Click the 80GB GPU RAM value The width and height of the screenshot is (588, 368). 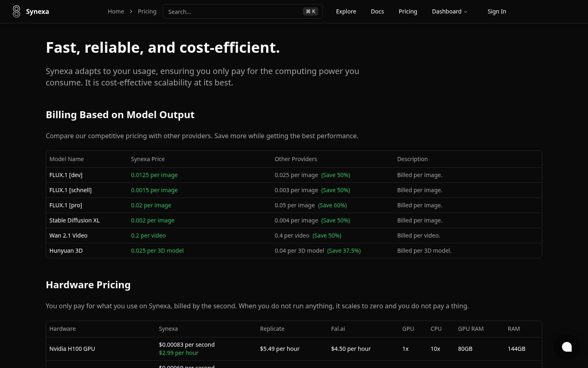(x=465, y=349)
